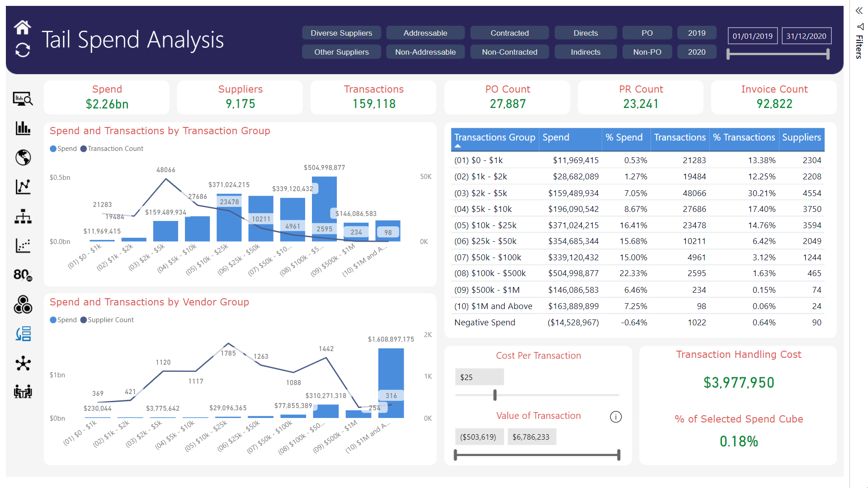Open the org hierarchy chart icon
Screen dimensions: 868x488
coord(23,216)
